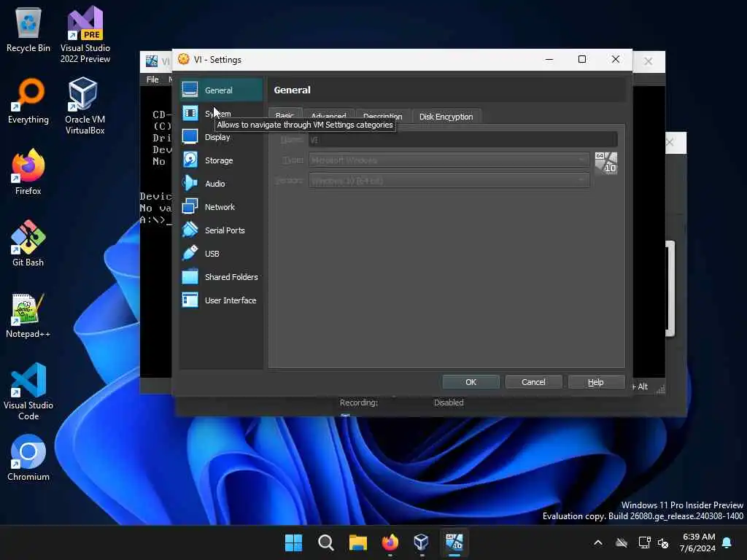Image resolution: width=747 pixels, height=560 pixels.
Task: Switch to running VM window in taskbar
Action: pyautogui.click(x=454, y=542)
